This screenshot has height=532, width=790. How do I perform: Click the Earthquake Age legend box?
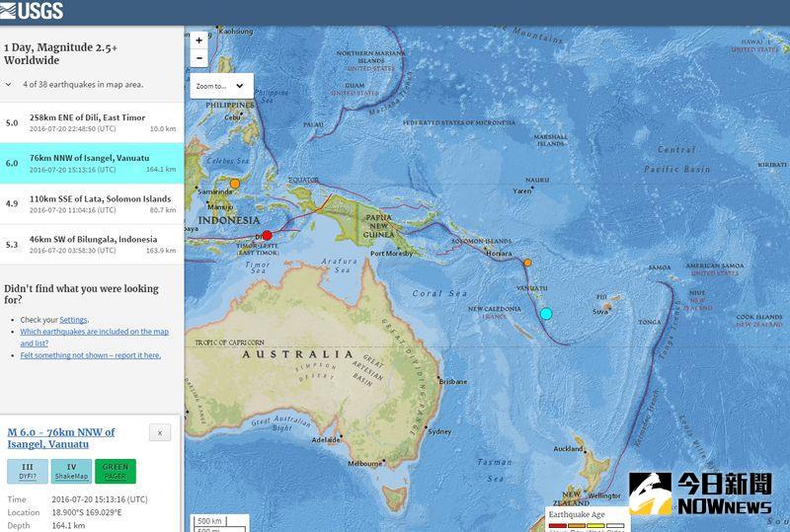(x=588, y=519)
